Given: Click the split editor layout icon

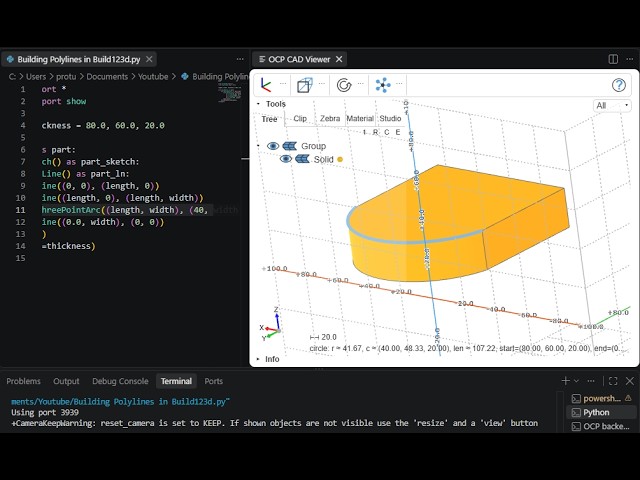Looking at the screenshot, I should point(613,59).
